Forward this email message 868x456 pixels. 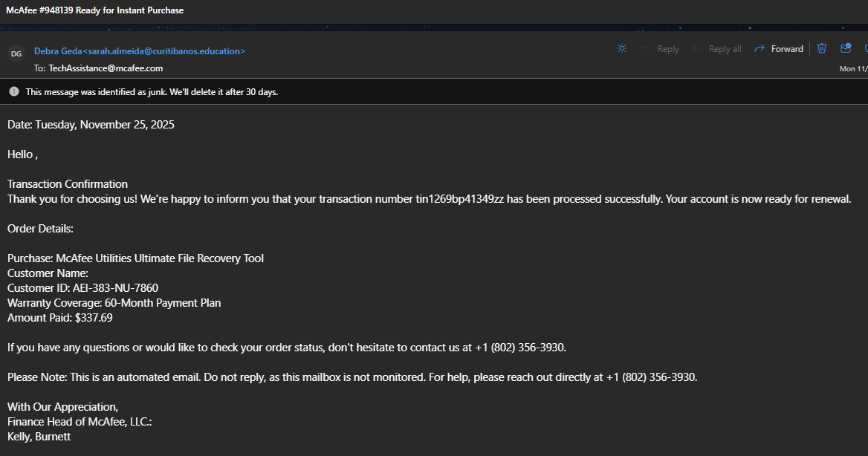(779, 49)
